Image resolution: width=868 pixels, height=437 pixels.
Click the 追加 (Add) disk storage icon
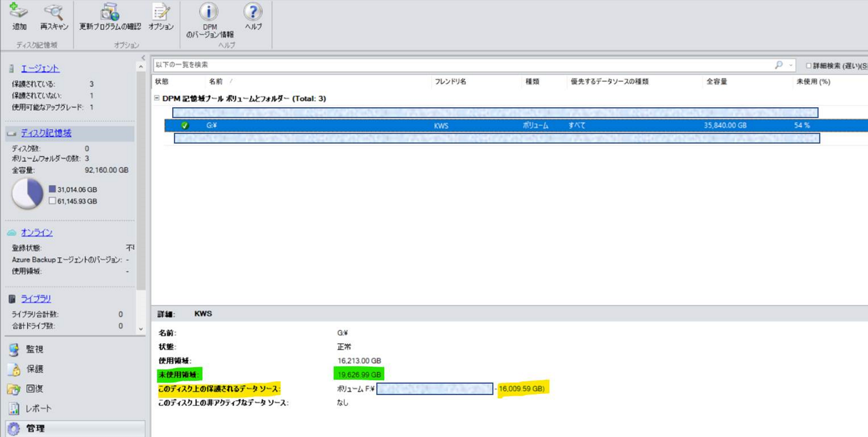click(x=19, y=11)
